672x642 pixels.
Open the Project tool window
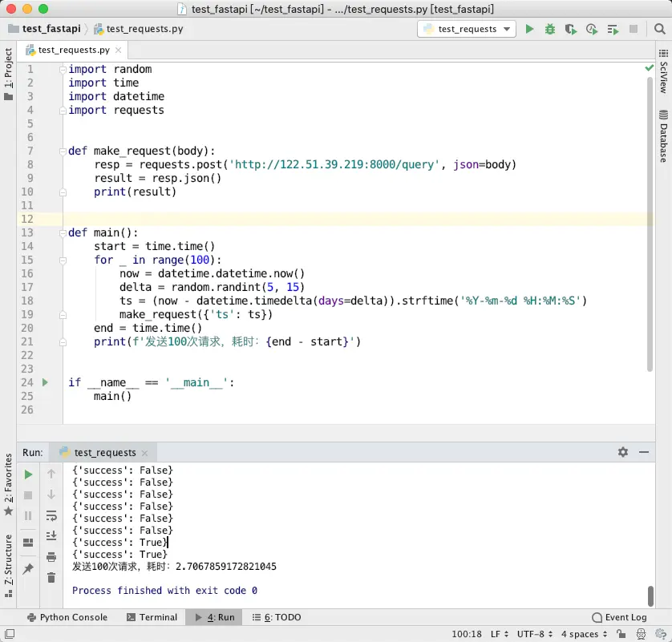(8, 74)
